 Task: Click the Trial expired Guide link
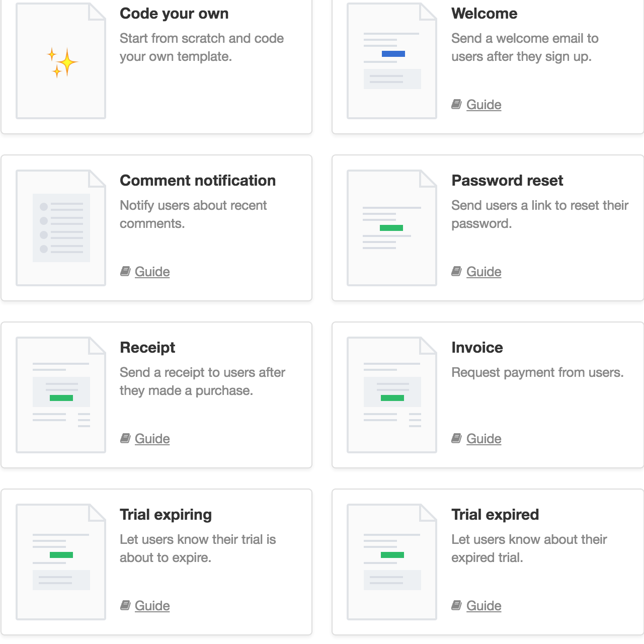484,606
